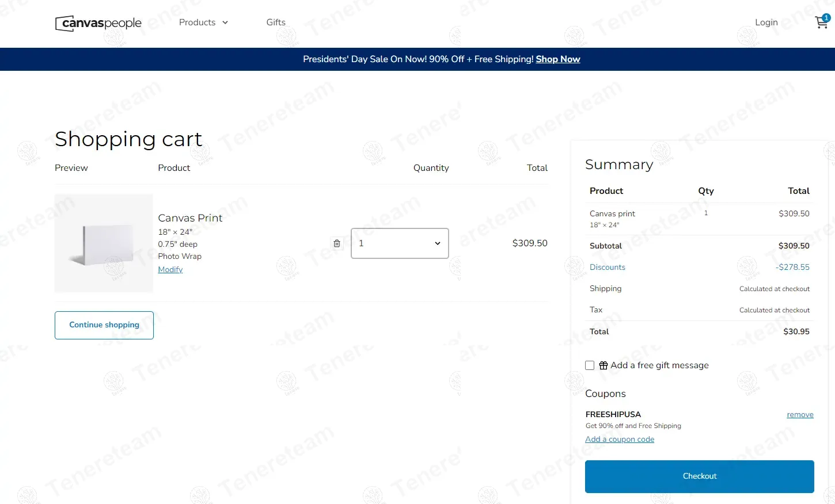Click the trash icon to delete Canvas Print
Image resolution: width=835 pixels, height=504 pixels.
tap(337, 243)
